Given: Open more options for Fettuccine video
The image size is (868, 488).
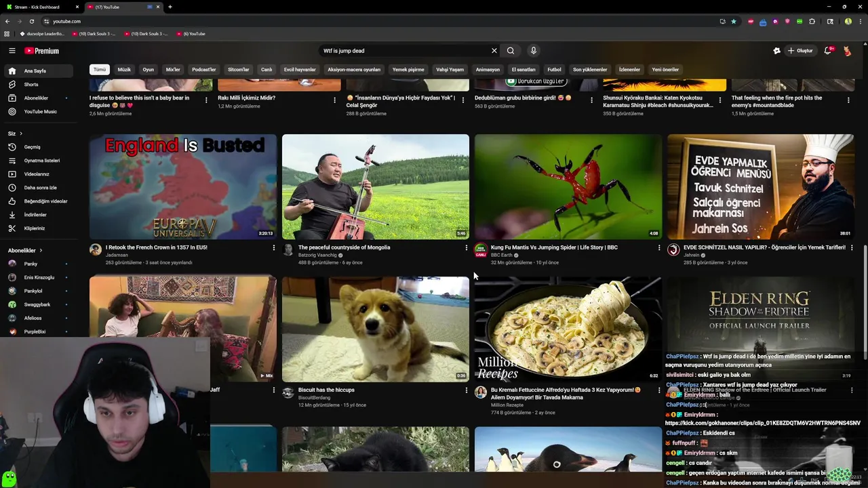Looking at the screenshot, I should pyautogui.click(x=659, y=390).
